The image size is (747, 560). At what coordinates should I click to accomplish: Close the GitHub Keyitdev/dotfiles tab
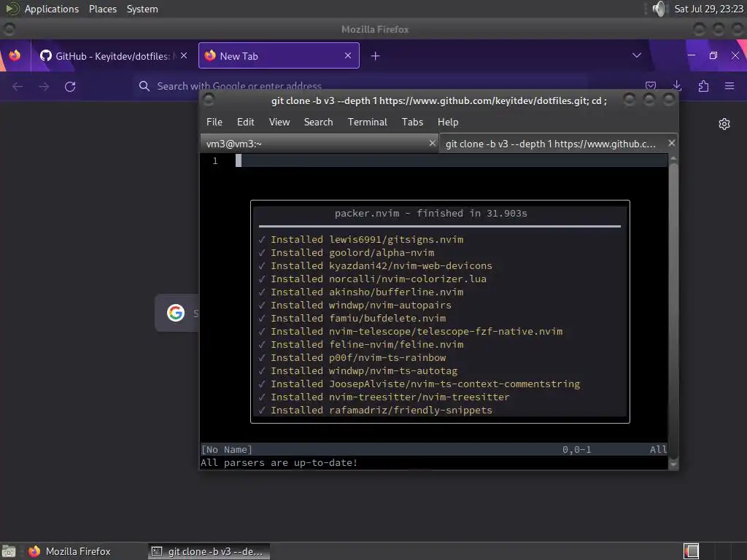pos(184,55)
